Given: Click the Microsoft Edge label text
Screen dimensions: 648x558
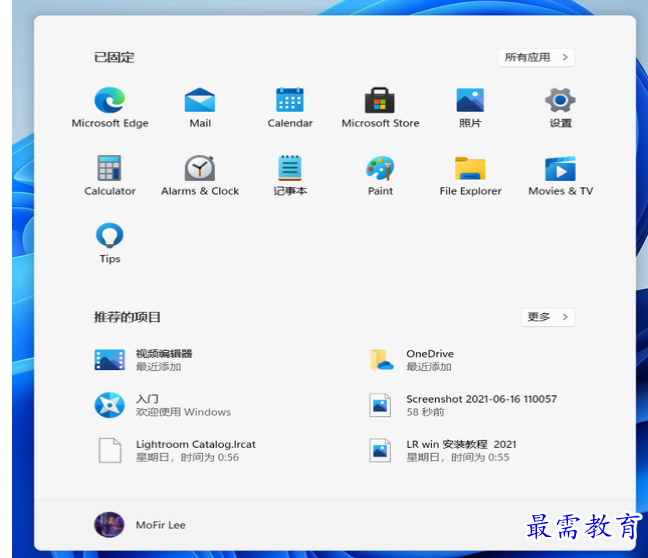Looking at the screenshot, I should (x=110, y=123).
